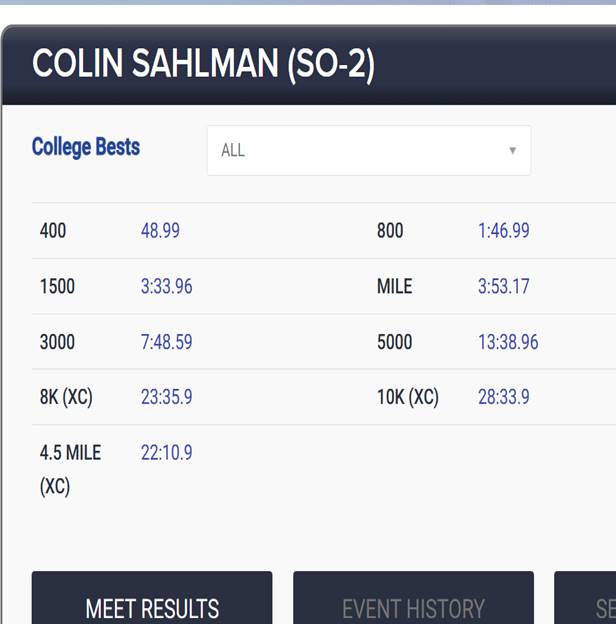Open the 3000 time 7:48.59
The height and width of the screenshot is (624, 616).
(166, 342)
